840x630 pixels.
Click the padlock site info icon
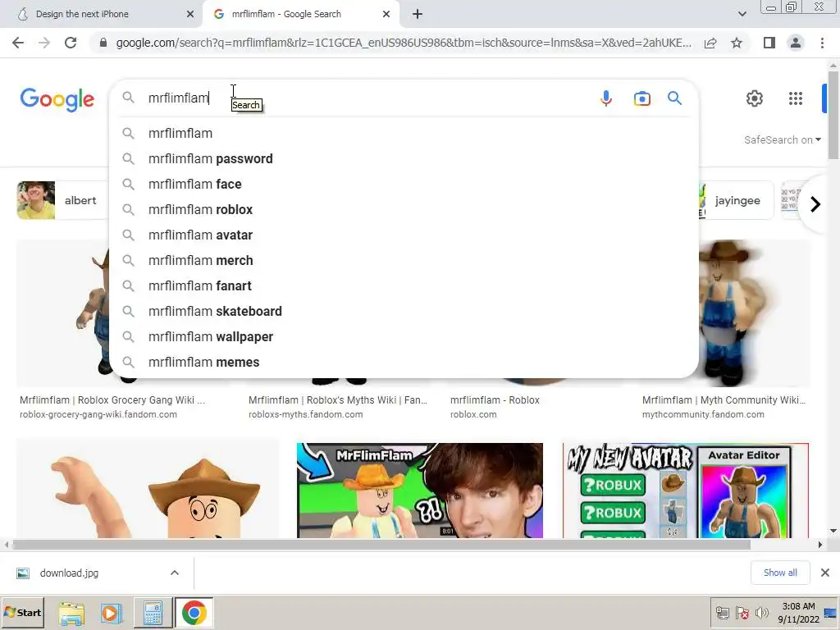click(103, 43)
